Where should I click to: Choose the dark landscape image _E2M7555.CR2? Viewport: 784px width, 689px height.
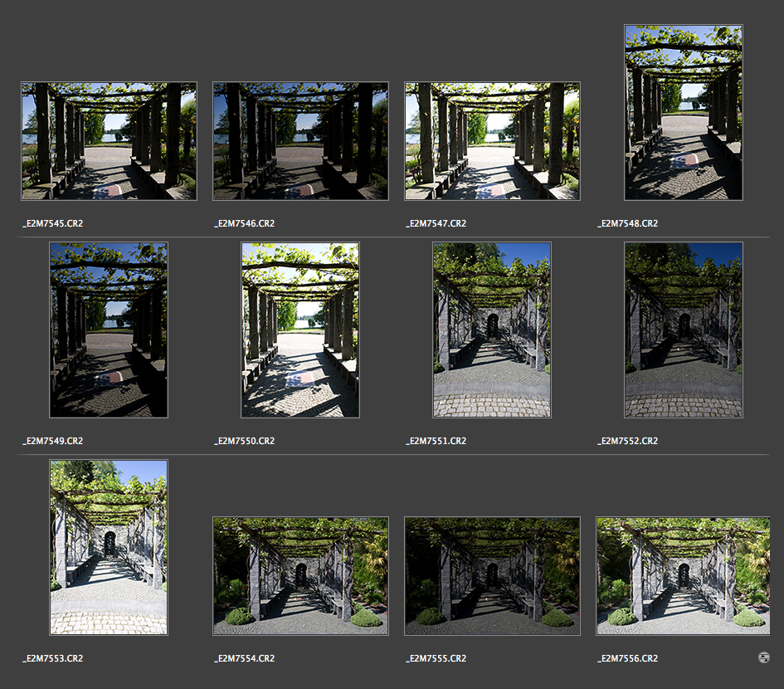coord(492,576)
